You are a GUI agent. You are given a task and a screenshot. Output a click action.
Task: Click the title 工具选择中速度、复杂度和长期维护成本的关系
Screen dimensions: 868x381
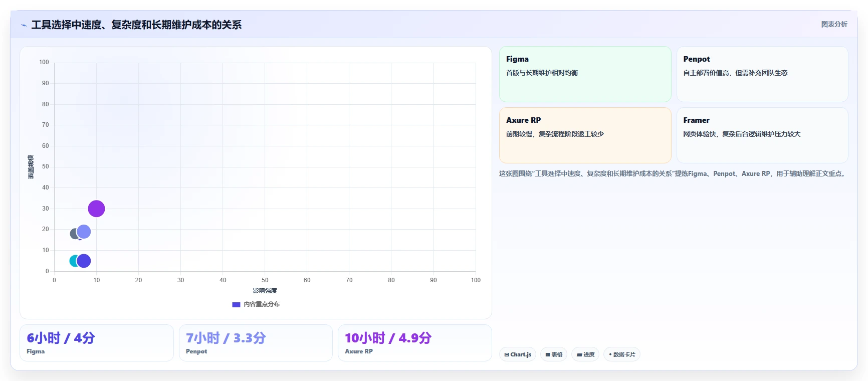(136, 25)
